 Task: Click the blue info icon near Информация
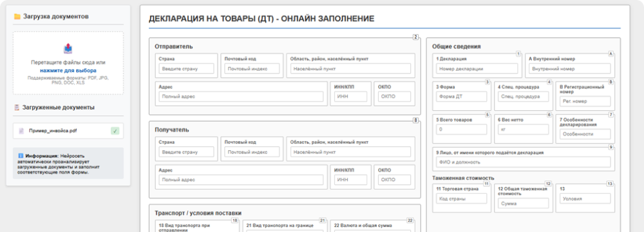21,157
